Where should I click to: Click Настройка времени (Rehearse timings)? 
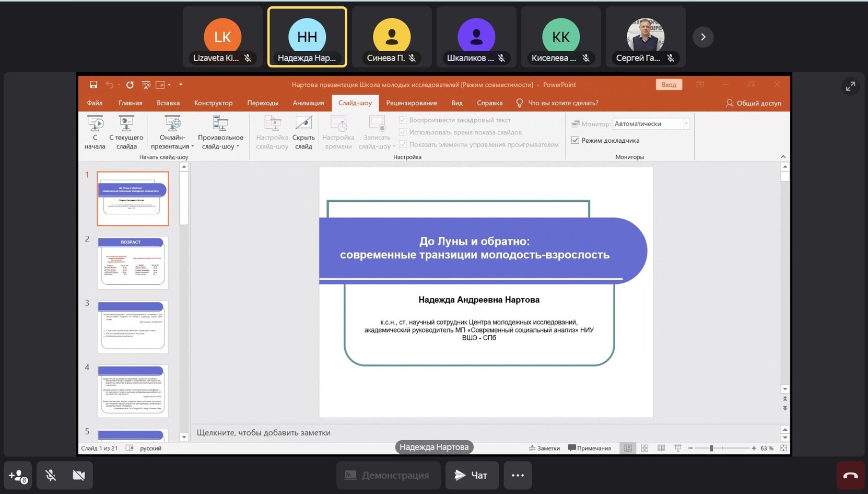338,133
